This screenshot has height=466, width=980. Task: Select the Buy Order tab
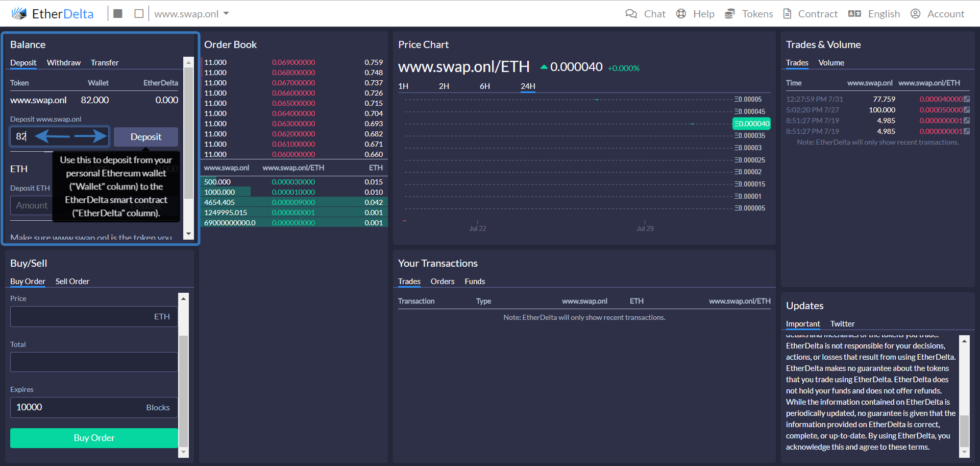tap(28, 282)
